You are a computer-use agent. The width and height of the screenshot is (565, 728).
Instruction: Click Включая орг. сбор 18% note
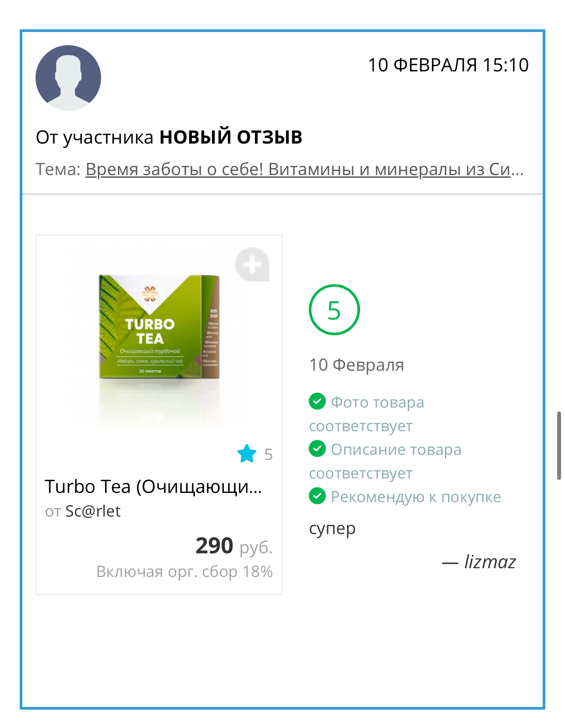click(x=184, y=571)
